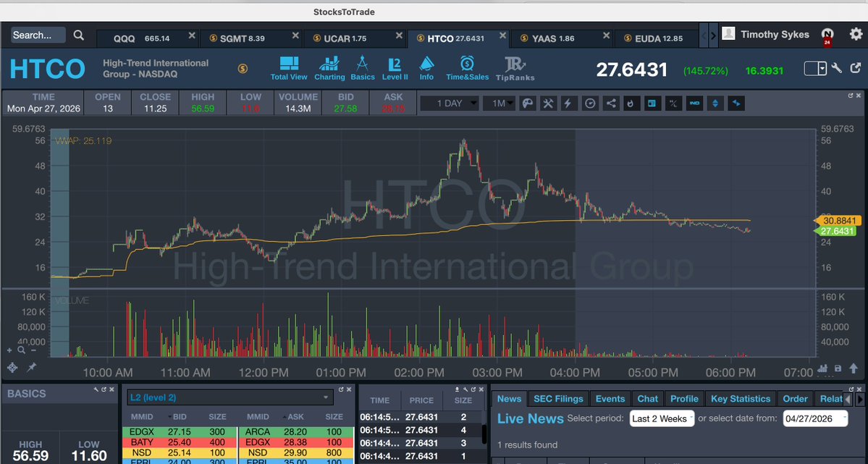Open the Events tab
Viewport: 868px width, 464px height.
[x=610, y=399]
